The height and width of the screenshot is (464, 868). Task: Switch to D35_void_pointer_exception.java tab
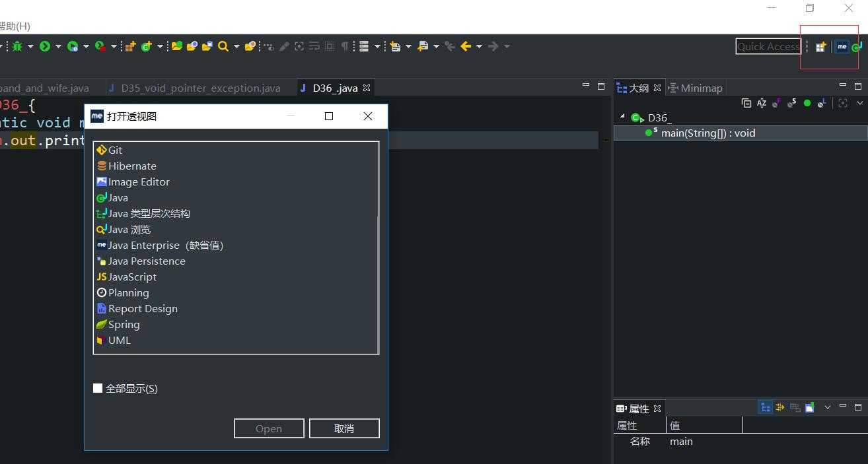point(194,88)
